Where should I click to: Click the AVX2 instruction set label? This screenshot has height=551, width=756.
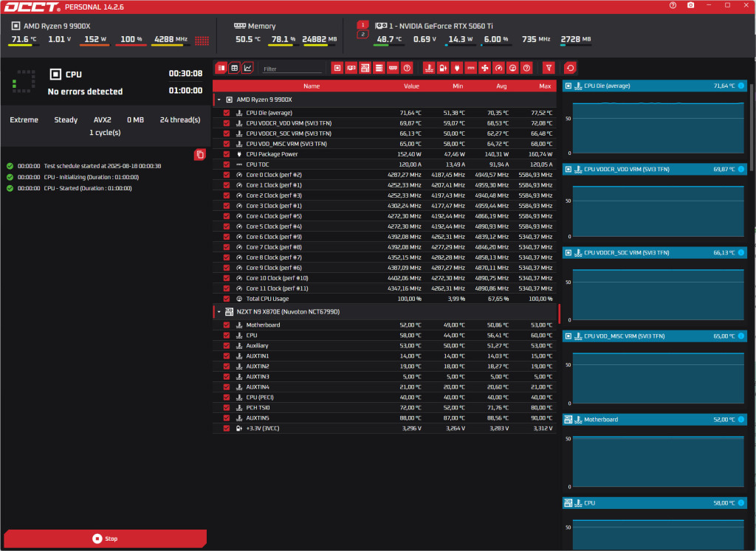coord(102,120)
